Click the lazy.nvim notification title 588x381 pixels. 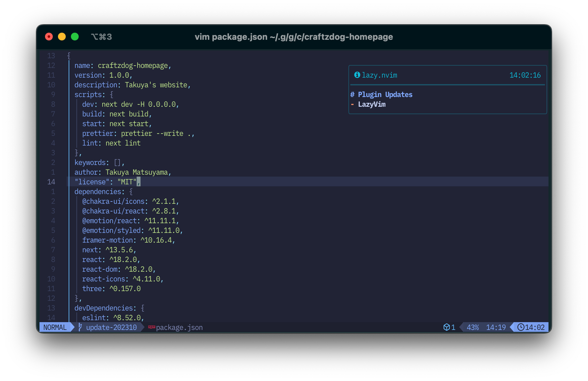pos(379,75)
